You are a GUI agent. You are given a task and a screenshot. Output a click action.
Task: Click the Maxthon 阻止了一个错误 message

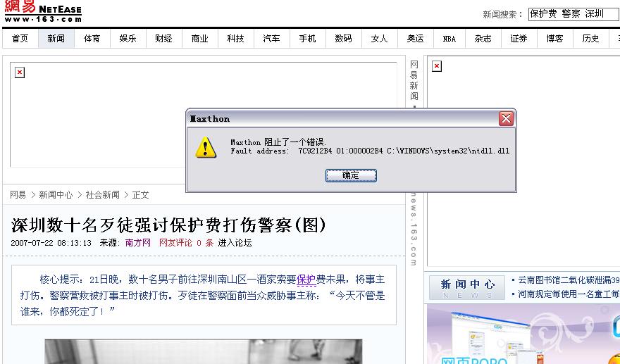pos(278,142)
